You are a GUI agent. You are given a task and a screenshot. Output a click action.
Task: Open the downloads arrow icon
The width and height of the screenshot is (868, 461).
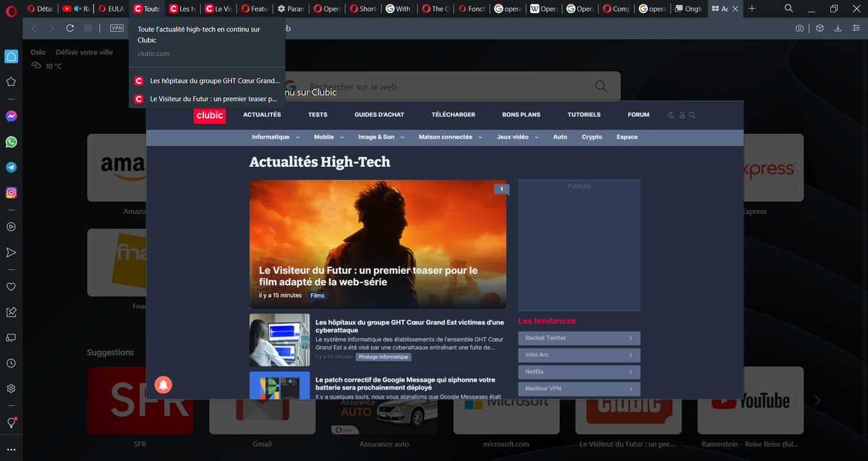coord(838,28)
